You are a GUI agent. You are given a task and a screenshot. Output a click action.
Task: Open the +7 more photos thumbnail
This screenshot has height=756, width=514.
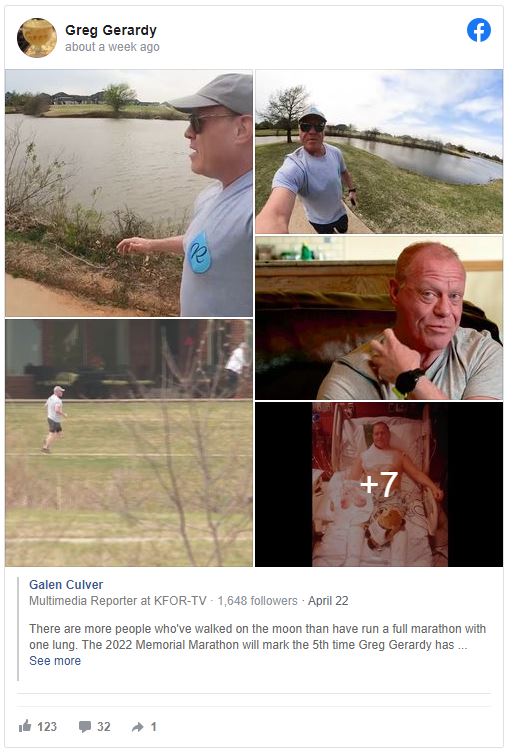click(379, 484)
